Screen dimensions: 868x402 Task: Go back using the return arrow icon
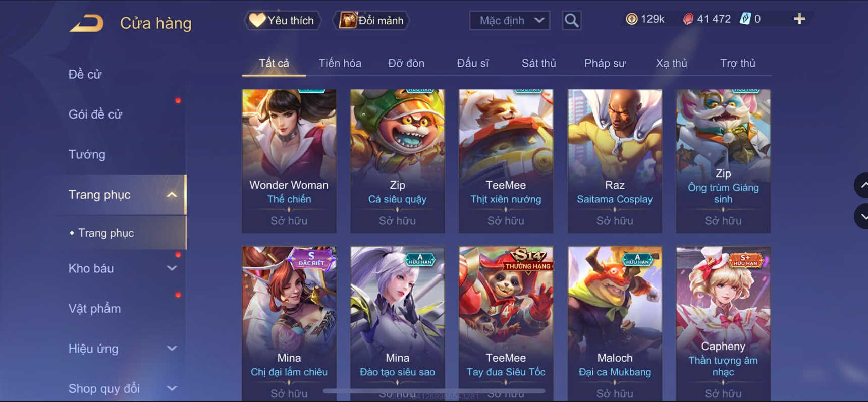pos(86,23)
